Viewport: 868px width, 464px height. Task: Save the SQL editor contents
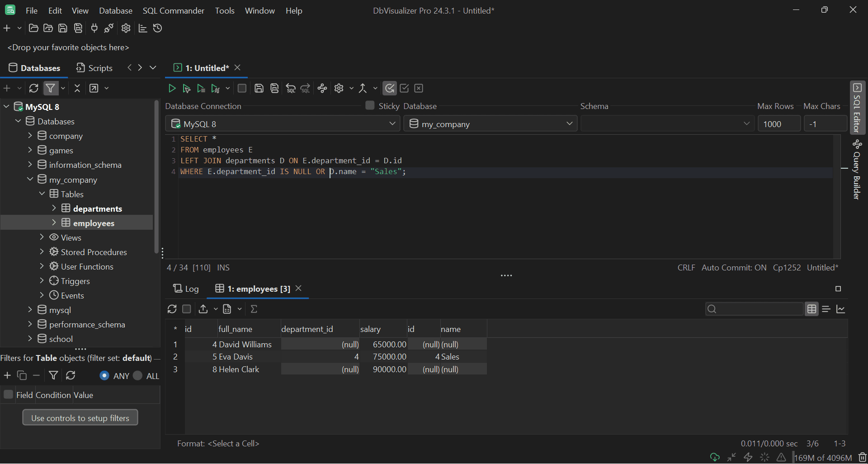coord(259,88)
